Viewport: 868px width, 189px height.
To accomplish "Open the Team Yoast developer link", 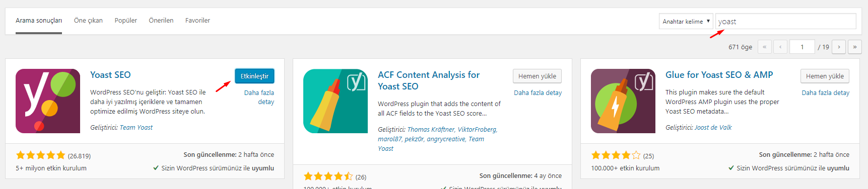I will point(136,128).
